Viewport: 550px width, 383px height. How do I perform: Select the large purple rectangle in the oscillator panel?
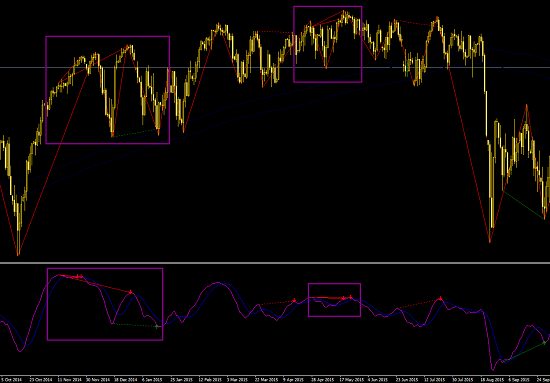105,304
